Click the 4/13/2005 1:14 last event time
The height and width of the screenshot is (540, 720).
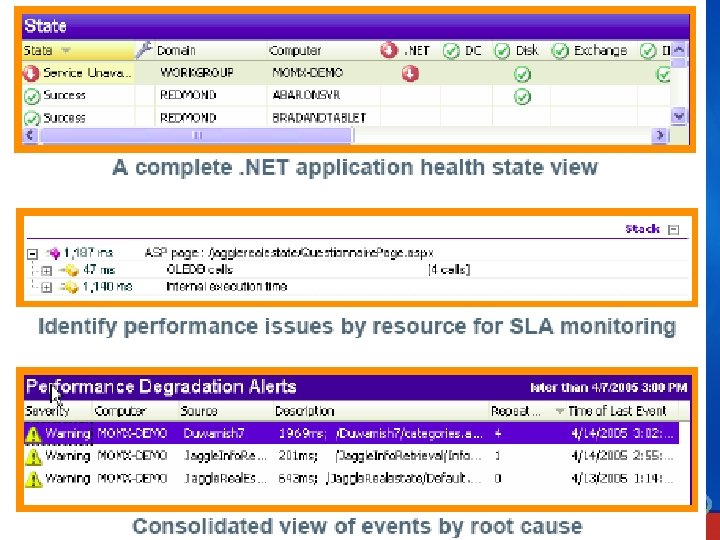[623, 478]
